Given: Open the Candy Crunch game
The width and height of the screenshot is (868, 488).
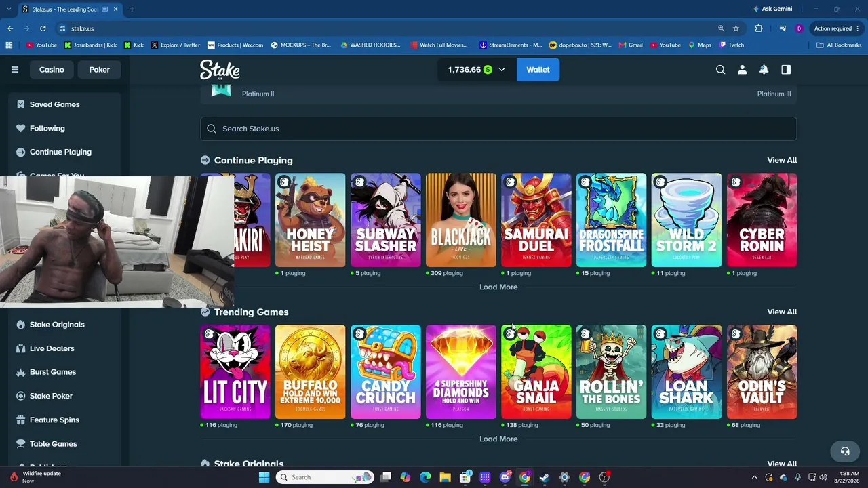Looking at the screenshot, I should coord(385,371).
